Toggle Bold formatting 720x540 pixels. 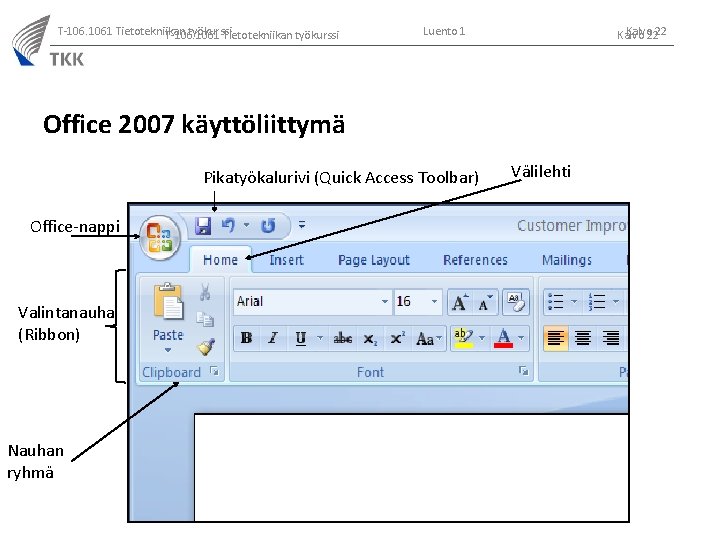(x=247, y=338)
